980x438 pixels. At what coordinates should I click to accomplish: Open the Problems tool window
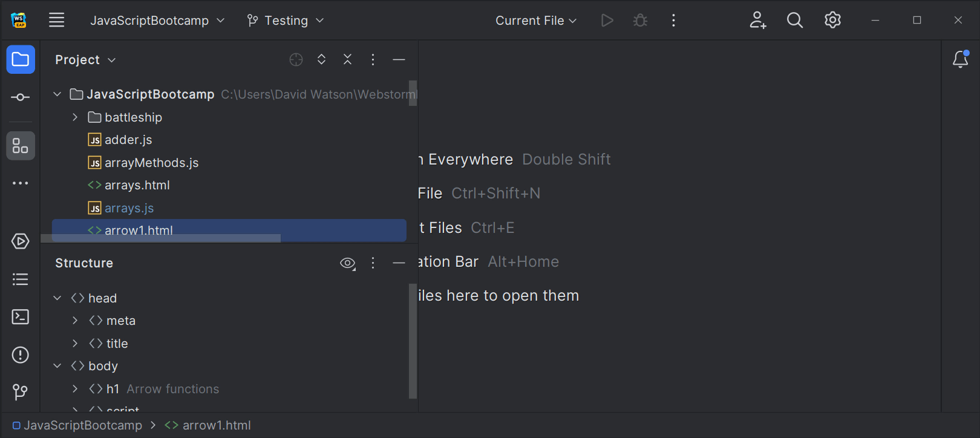click(20, 355)
